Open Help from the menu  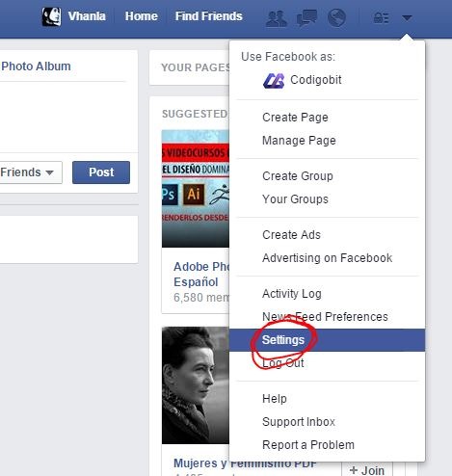(275, 399)
